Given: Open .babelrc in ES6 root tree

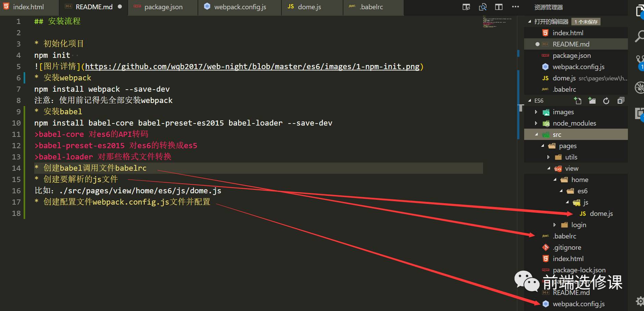Looking at the screenshot, I should 576,236.
